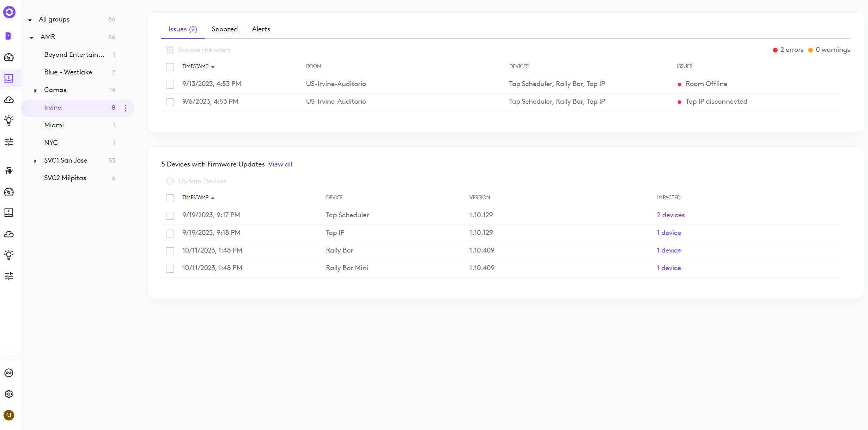Switch to the Snoozed tab
This screenshot has width=868, height=430.
pos(225,29)
